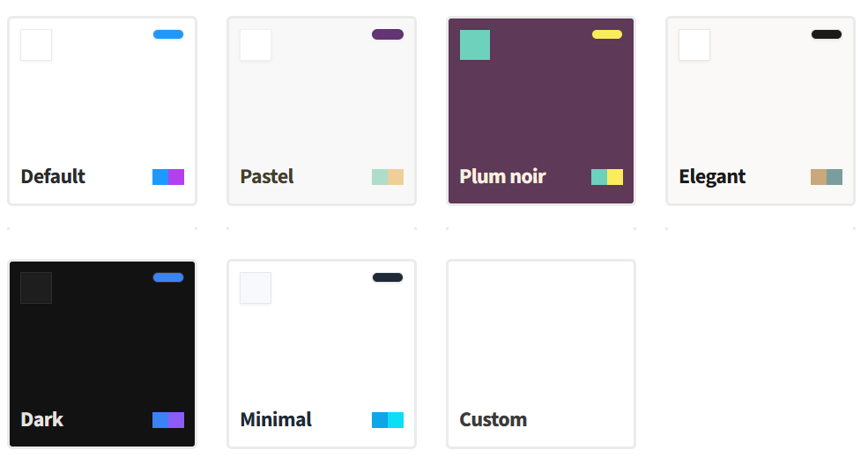Select the Plum noir theme
The width and height of the screenshot is (868, 465).
pyautogui.click(x=540, y=111)
